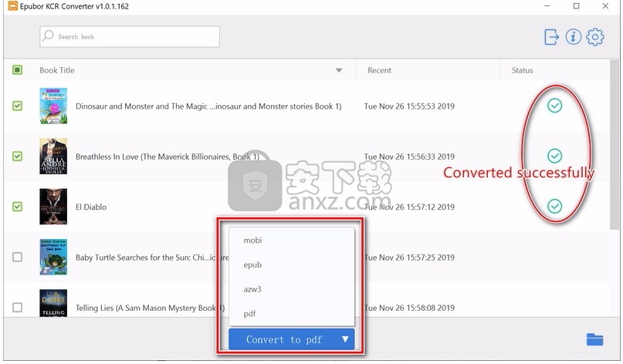Screen dimensions: 623x364
Task: Focus the Search book field
Action: [x=130, y=36]
